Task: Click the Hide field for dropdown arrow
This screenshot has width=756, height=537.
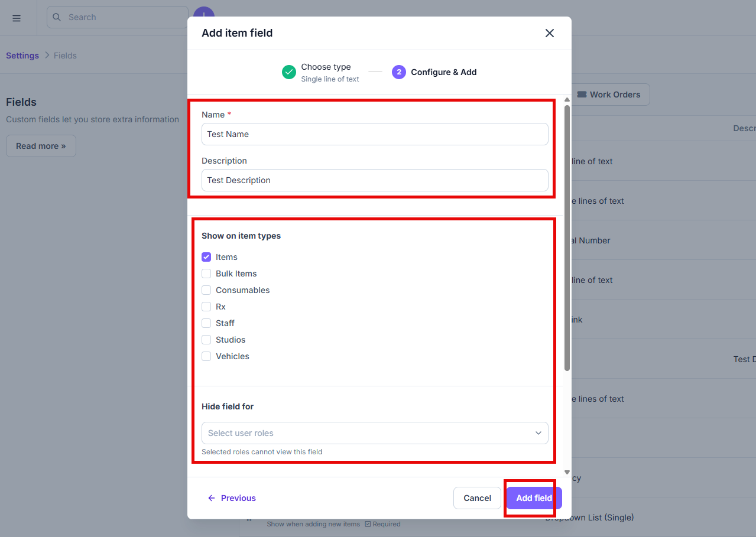Action: [x=538, y=433]
